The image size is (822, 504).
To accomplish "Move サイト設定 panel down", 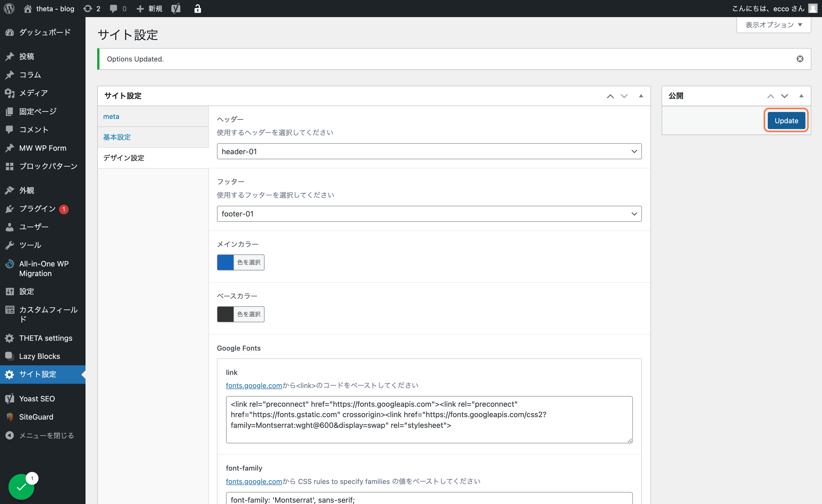I will (624, 96).
